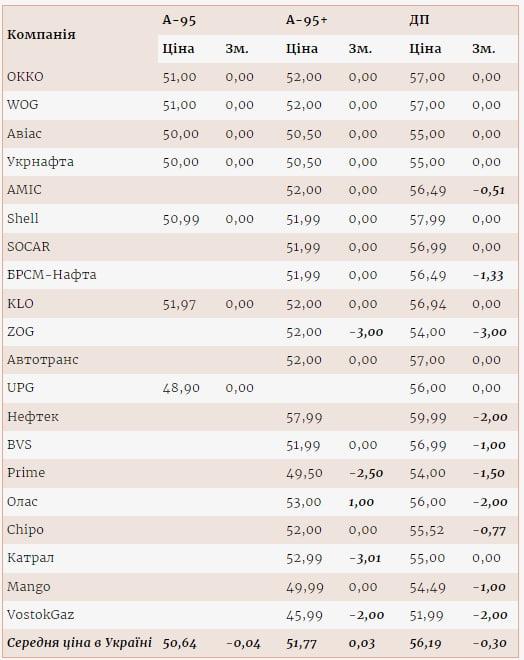Click UPG A-95 price 48,90
The width and height of the screenshot is (524, 660).
pos(181,388)
